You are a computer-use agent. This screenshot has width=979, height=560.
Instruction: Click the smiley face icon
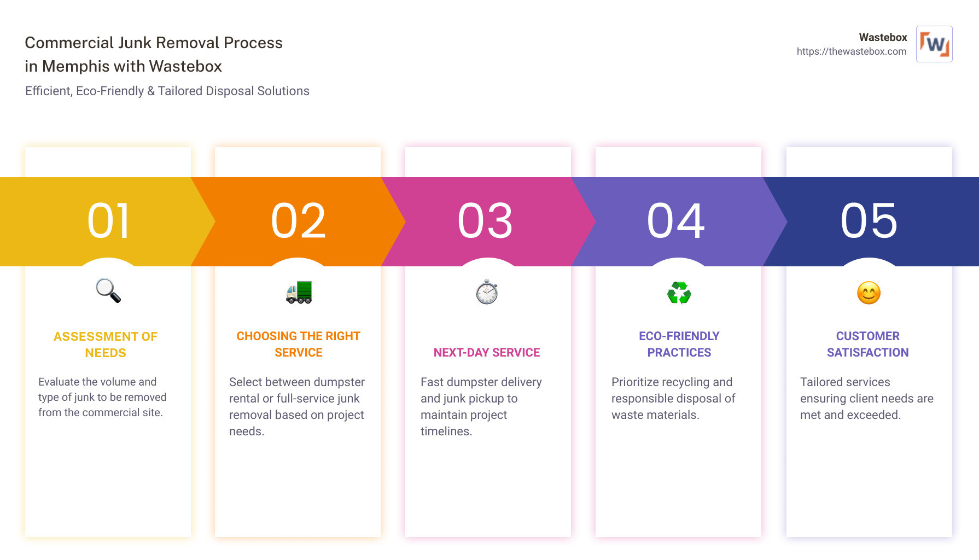(869, 293)
